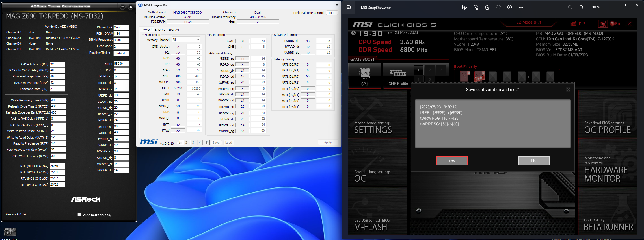Click the MSI Dragon Ball title bar icon

141,5
